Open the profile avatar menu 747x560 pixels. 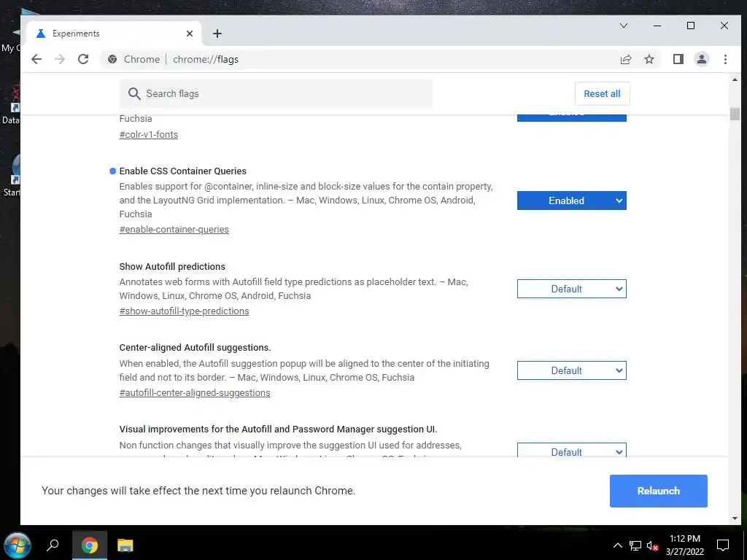coord(701,59)
